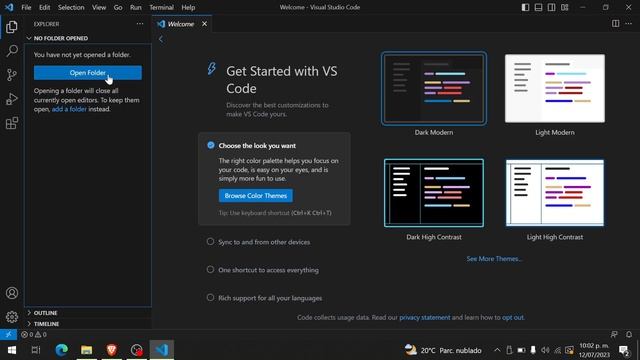Screen dimensions: 640x360
Task: Follow the 'add a folder' link
Action: pyautogui.click(x=69, y=109)
